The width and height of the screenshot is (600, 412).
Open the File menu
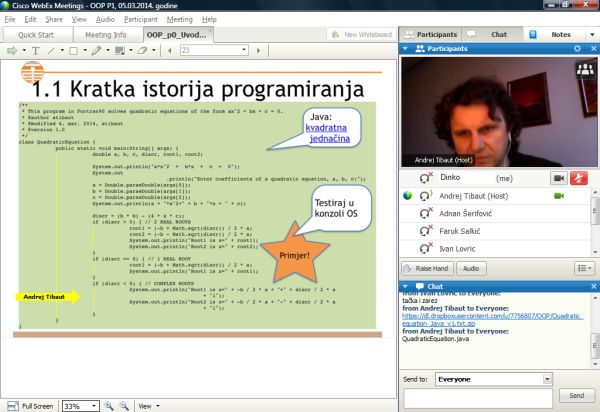(10, 19)
